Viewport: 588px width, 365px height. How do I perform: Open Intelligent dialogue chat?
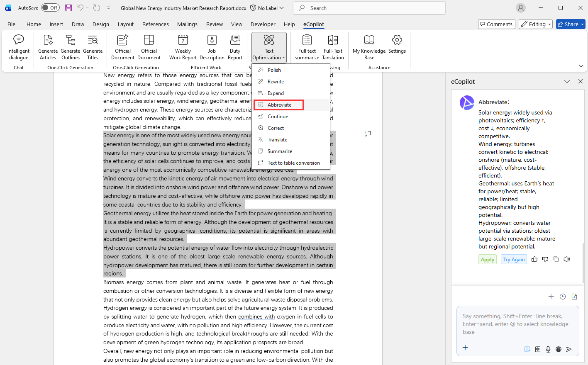pyautogui.click(x=18, y=47)
